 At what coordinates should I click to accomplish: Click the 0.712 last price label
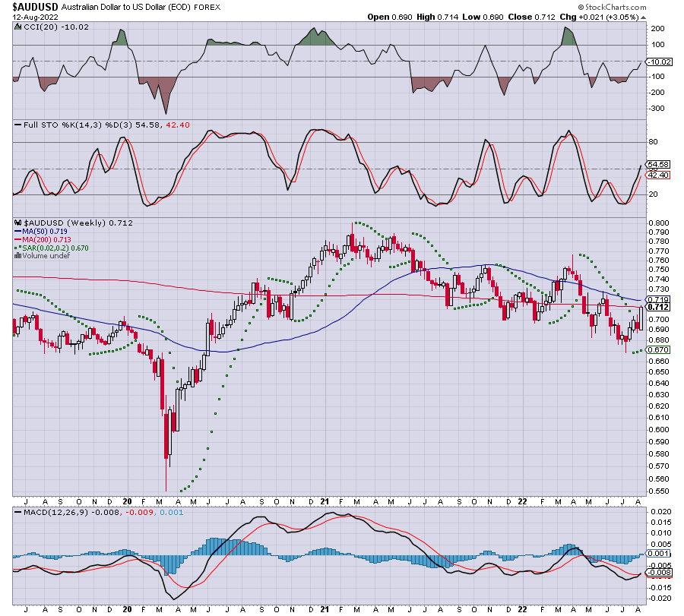pos(658,307)
